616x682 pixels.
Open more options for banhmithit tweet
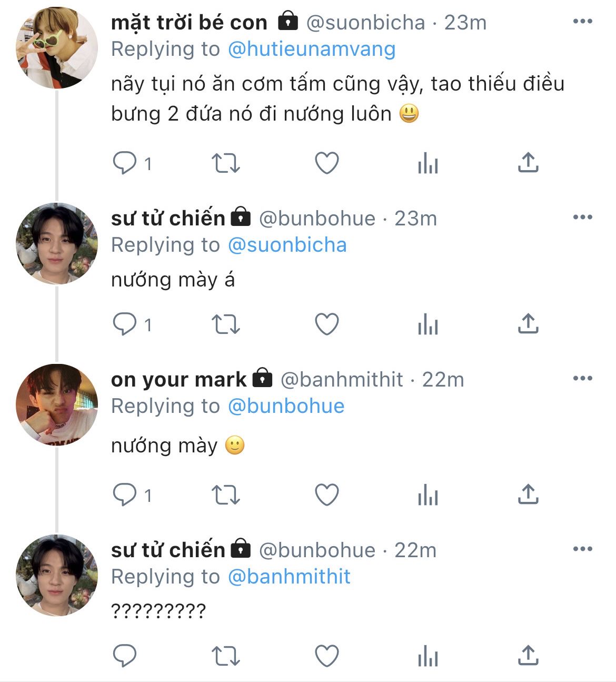582,379
